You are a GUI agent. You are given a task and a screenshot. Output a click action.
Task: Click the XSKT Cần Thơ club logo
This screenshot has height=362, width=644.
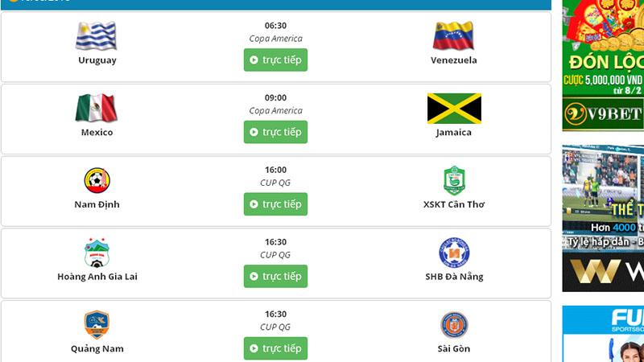point(454,180)
